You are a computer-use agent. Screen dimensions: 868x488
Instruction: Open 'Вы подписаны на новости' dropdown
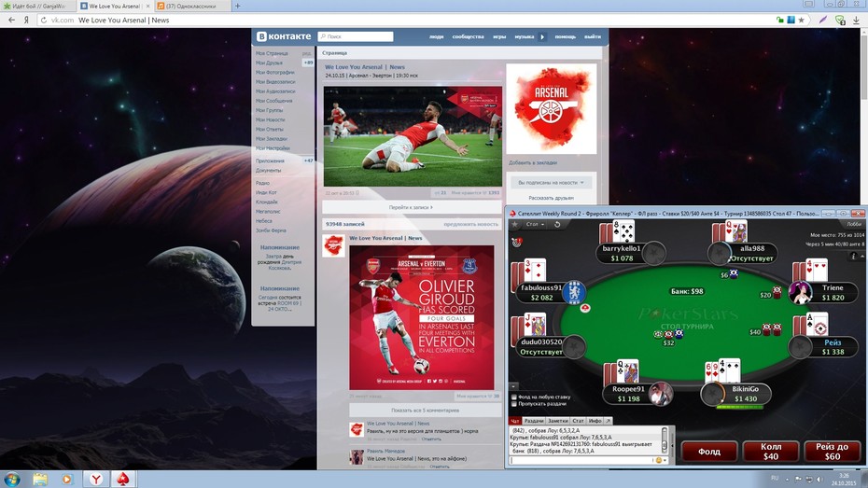[552, 183]
